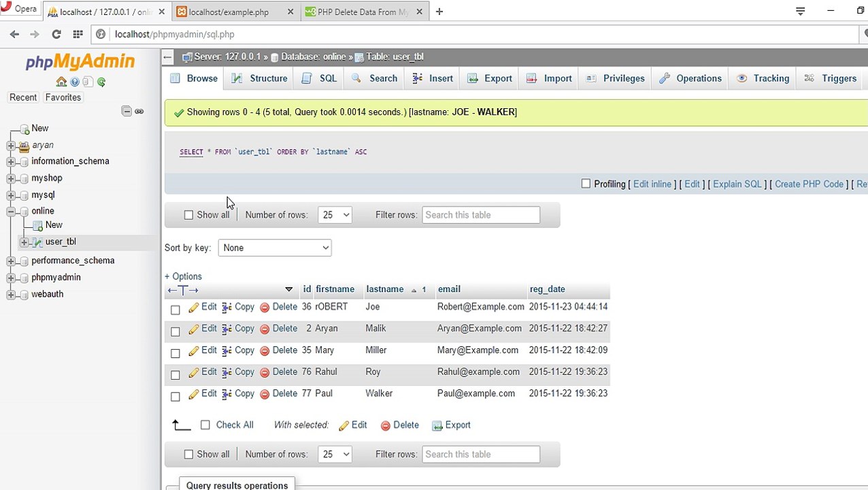The image size is (868, 490).
Task: Click the user_tbl table icon in tree
Action: 37,242
